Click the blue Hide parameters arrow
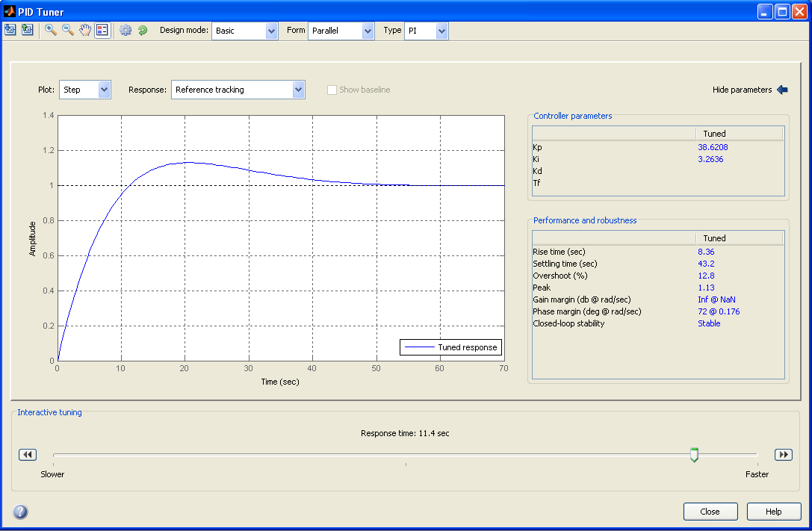812x531 pixels. point(782,90)
